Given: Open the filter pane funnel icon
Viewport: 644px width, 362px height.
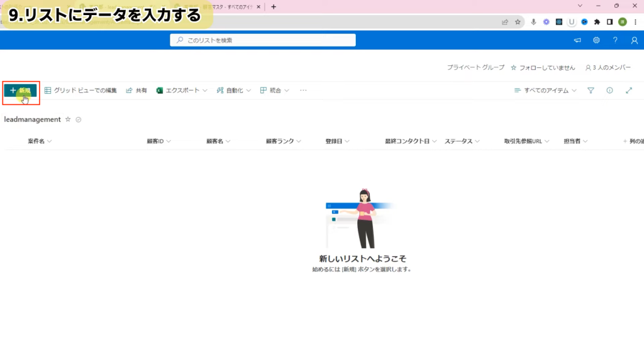Looking at the screenshot, I should coord(591,90).
